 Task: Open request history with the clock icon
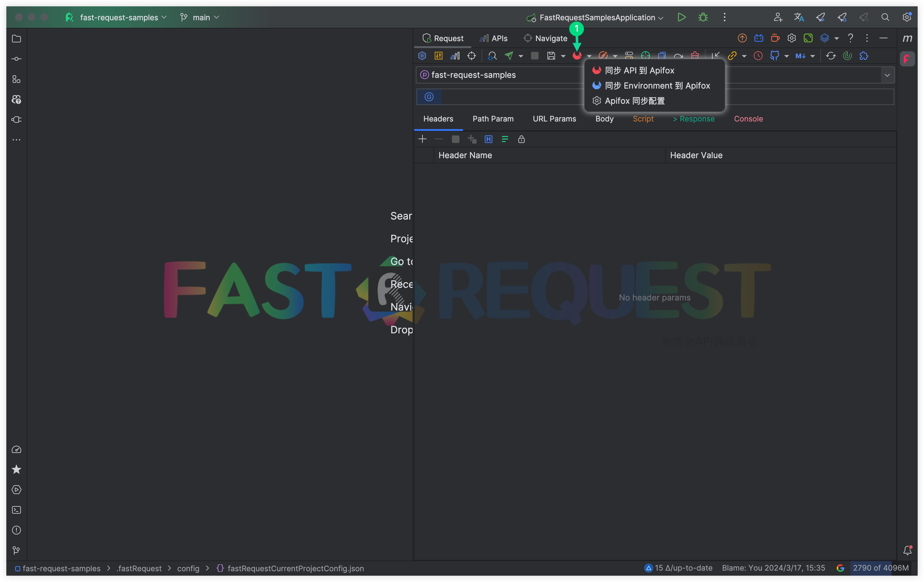pos(758,56)
